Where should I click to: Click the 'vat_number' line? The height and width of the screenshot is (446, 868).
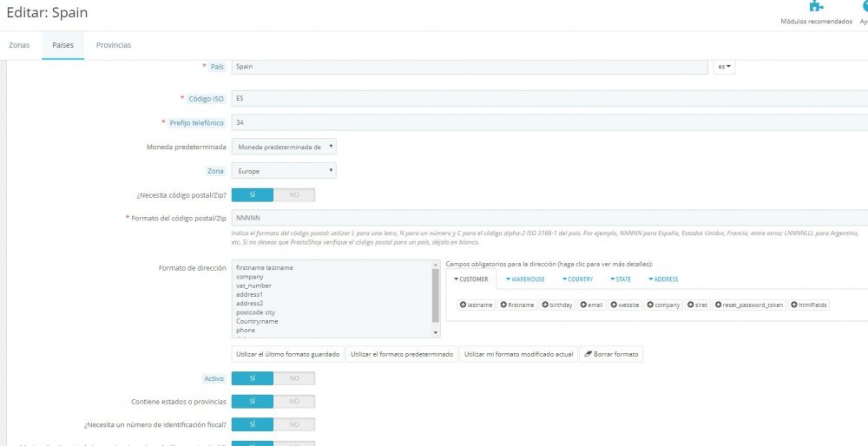coord(253,285)
